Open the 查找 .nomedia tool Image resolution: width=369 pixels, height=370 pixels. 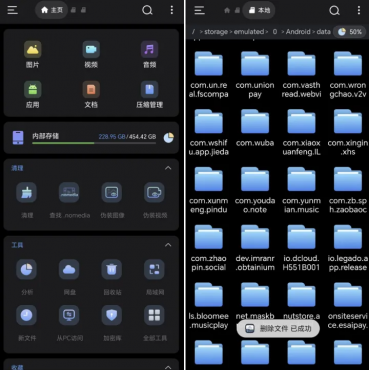point(69,200)
